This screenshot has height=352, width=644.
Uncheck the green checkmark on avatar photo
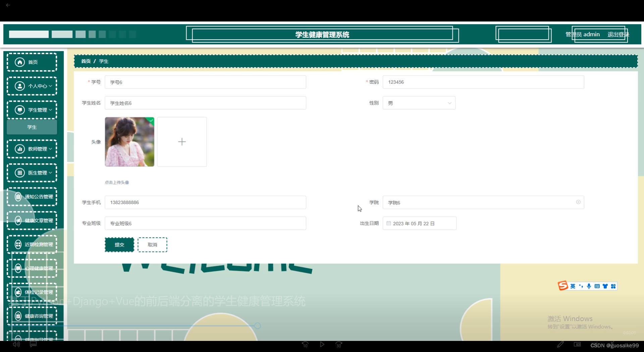tap(151, 121)
